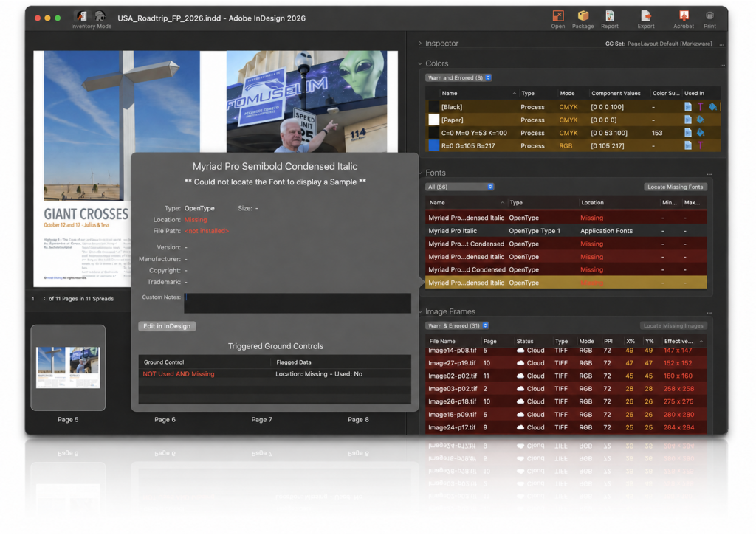The width and height of the screenshot is (756, 535).
Task: Collapse the Colors panel
Action: click(x=420, y=63)
